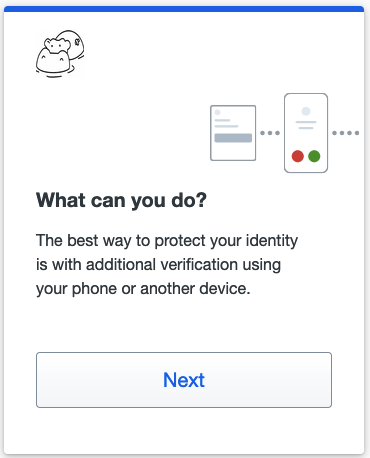
Task: Click the 'What can you do?' heading
Action: (121, 200)
